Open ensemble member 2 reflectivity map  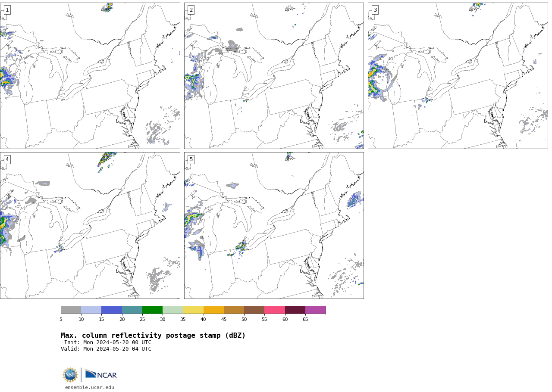(x=274, y=76)
